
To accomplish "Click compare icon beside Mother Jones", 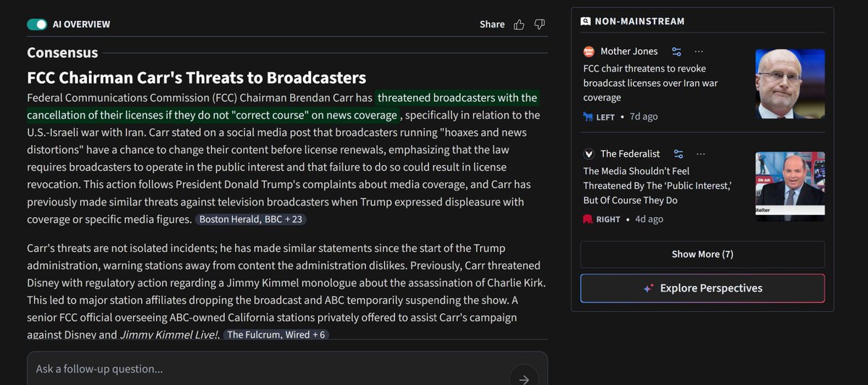I will (676, 51).
